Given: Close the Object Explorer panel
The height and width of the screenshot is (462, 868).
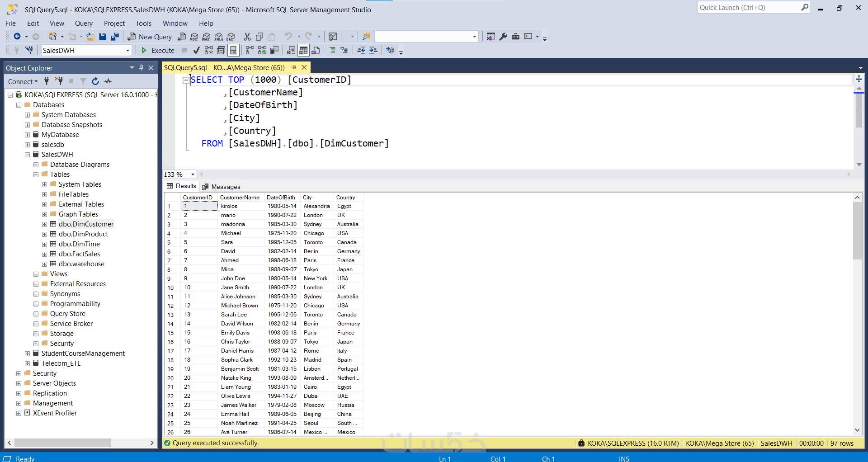Looking at the screenshot, I should [151, 68].
